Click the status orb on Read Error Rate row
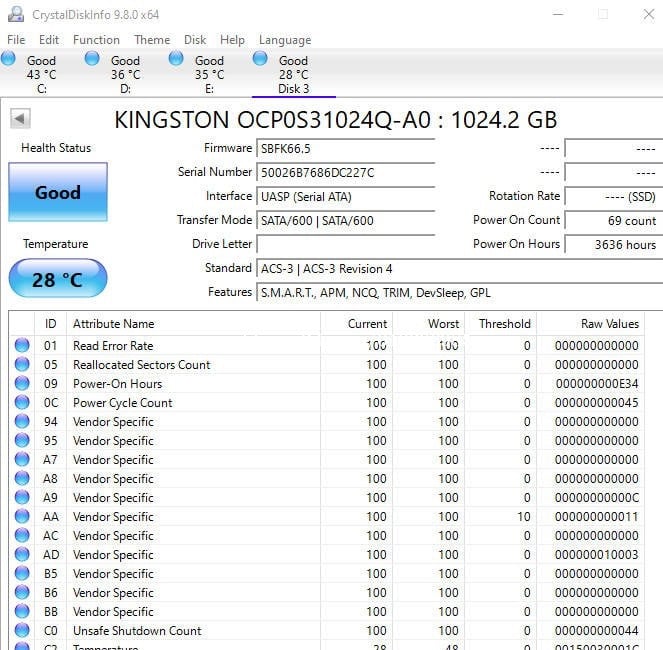Image resolution: width=663 pixels, height=650 pixels. [22, 345]
